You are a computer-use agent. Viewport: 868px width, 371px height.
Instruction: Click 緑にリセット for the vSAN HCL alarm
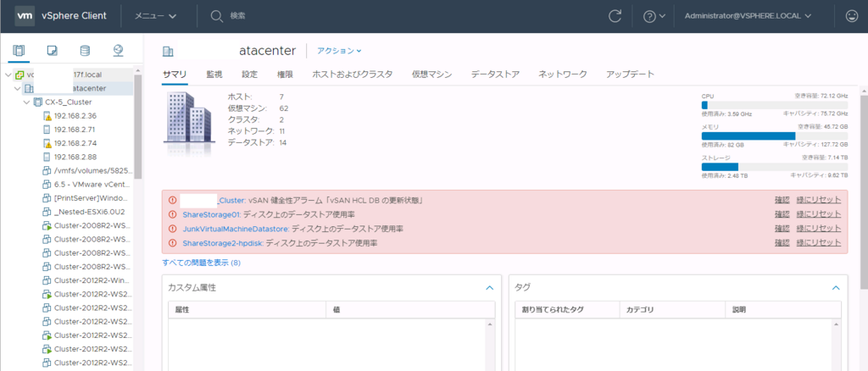[x=819, y=200]
